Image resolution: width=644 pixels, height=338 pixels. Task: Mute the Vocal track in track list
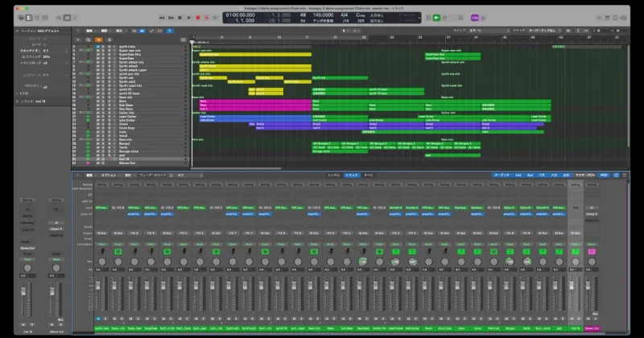[x=97, y=136]
